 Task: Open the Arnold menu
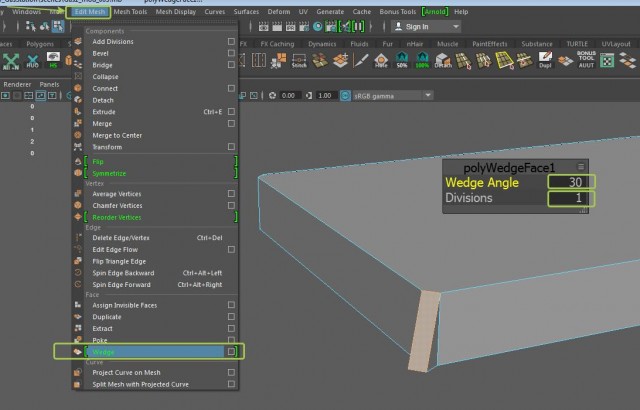point(435,12)
